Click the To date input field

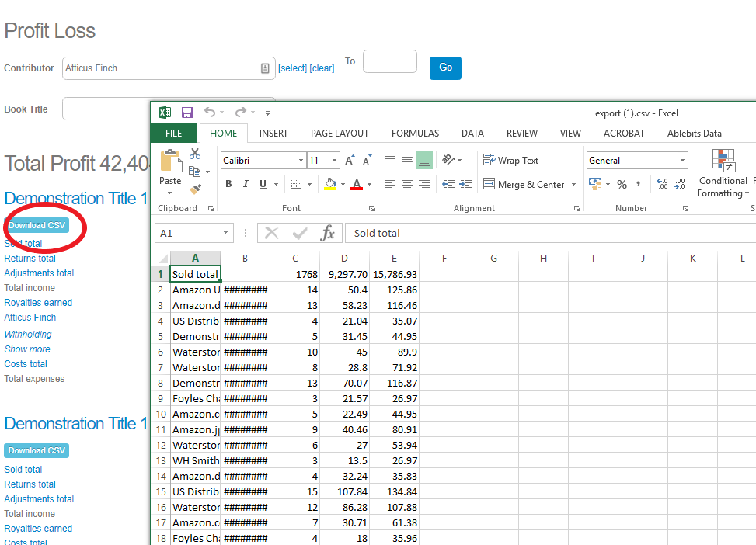point(390,61)
